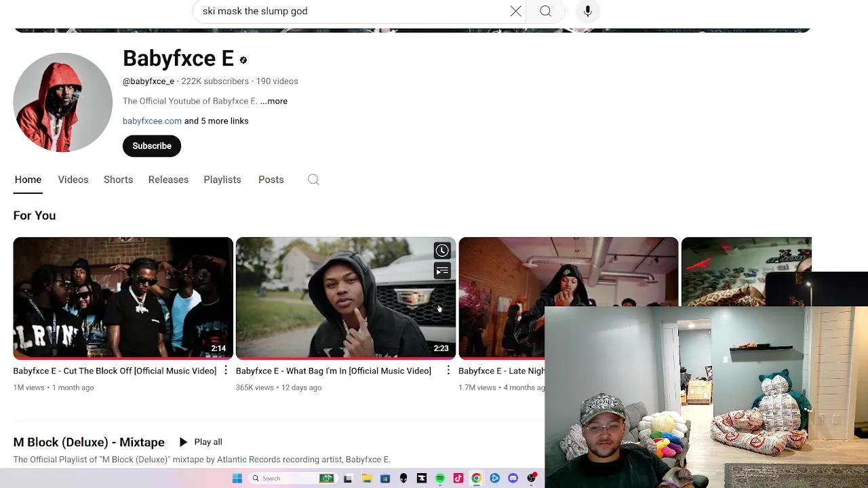Screen dimensions: 868x488
Task: Open Microsoft Store from the taskbar
Action: pos(385,479)
